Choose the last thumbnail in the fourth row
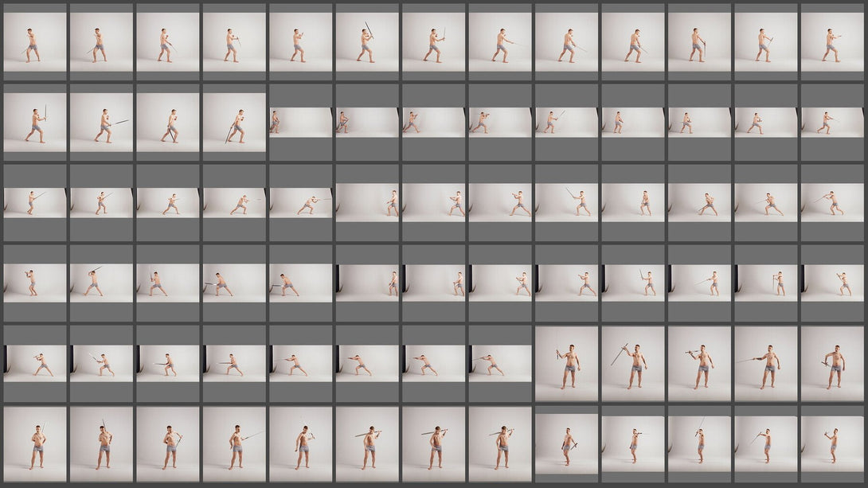Viewport: 868px width, 488px height. tap(832, 283)
